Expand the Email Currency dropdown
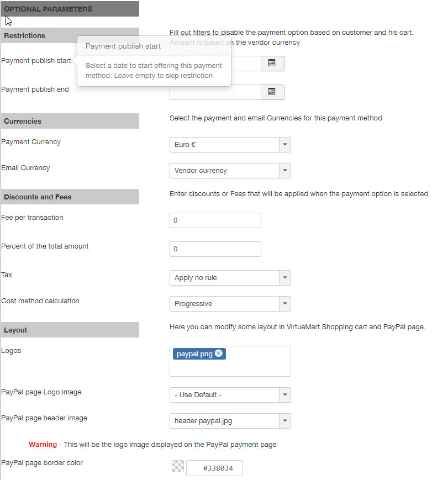This screenshot has width=448, height=480. [x=285, y=171]
